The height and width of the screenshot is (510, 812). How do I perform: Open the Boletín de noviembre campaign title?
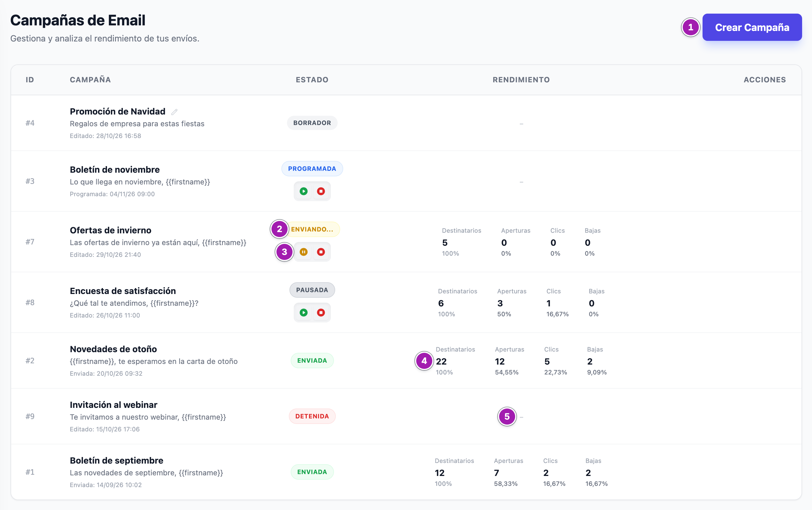pos(114,170)
